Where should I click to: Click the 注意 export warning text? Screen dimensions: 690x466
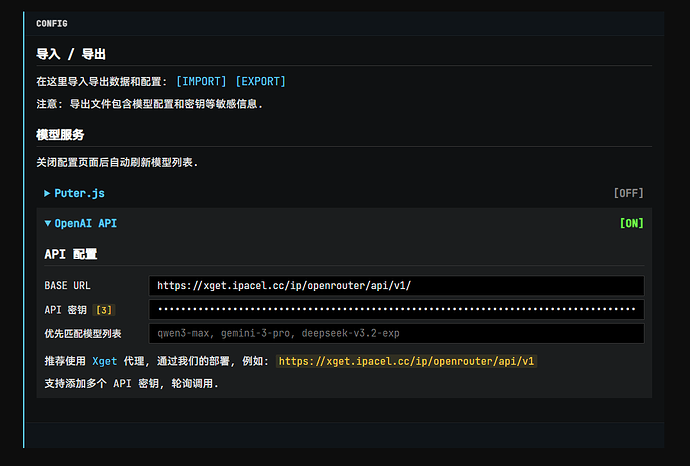[149, 104]
